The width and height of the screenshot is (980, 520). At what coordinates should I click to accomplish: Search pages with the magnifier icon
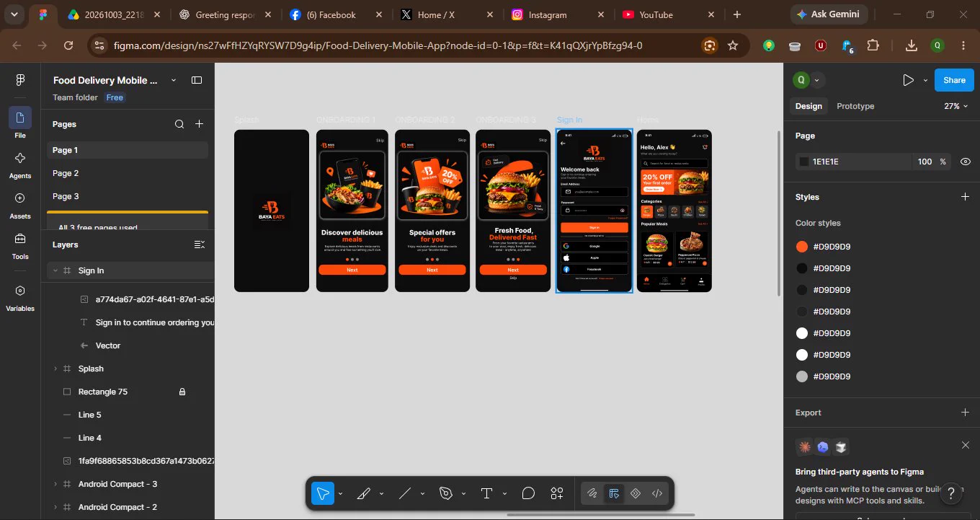click(x=179, y=124)
